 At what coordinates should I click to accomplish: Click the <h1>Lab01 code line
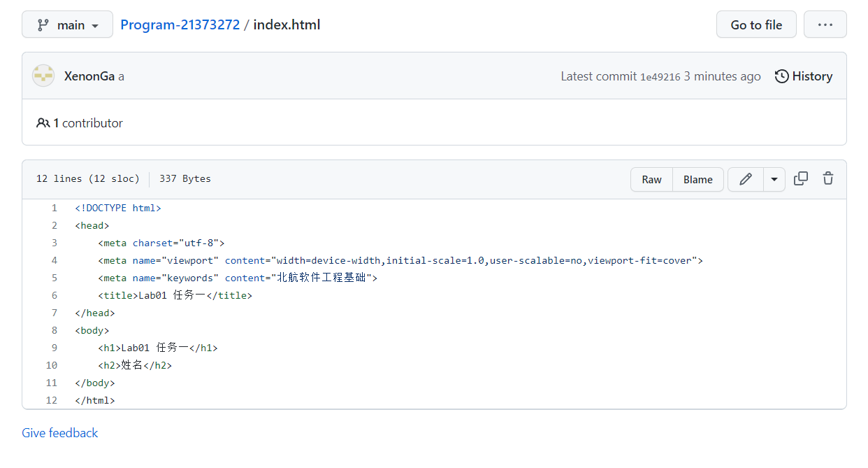point(158,348)
